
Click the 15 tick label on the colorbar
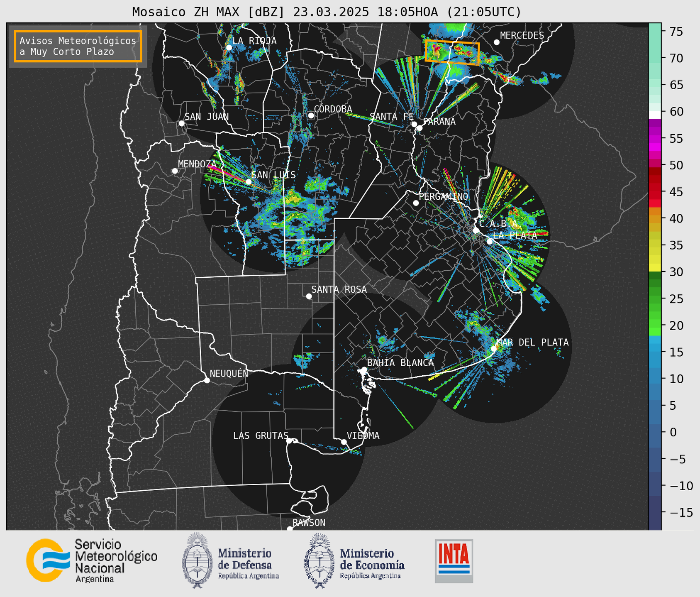click(676, 352)
